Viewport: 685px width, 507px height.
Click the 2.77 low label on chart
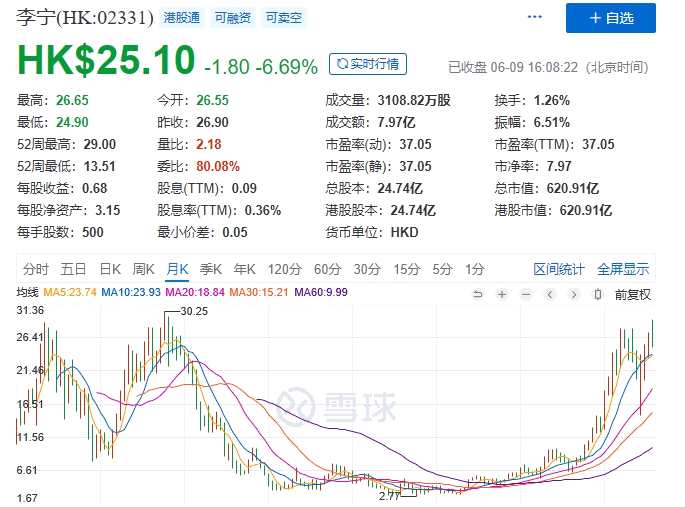(x=390, y=497)
